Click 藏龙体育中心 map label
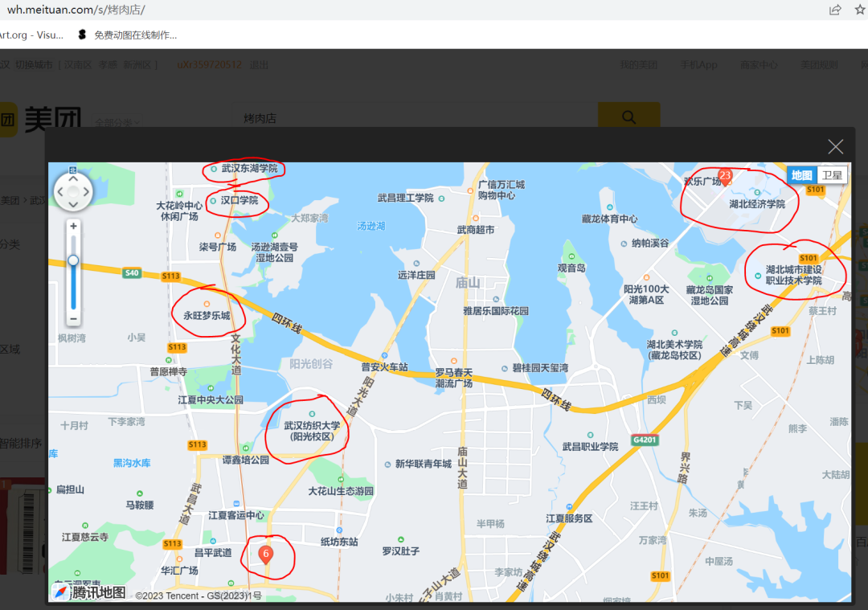868x610 pixels. tap(609, 219)
